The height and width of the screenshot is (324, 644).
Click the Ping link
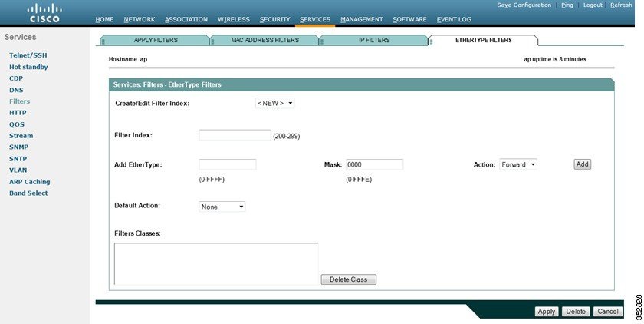[x=567, y=5]
